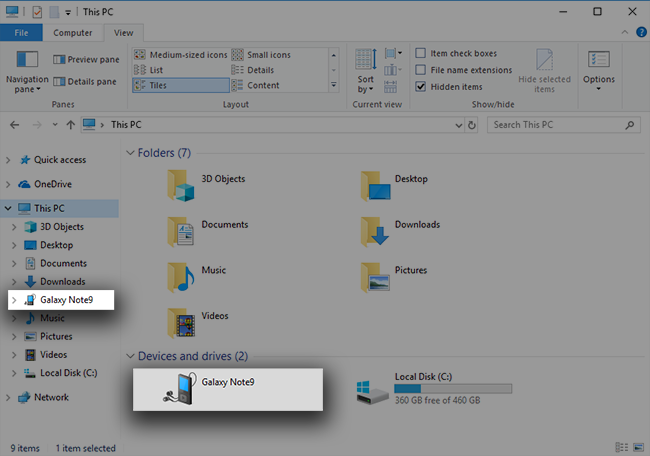Image resolution: width=650 pixels, height=456 pixels.
Task: Open the Documents folder tile
Action: 208,231
